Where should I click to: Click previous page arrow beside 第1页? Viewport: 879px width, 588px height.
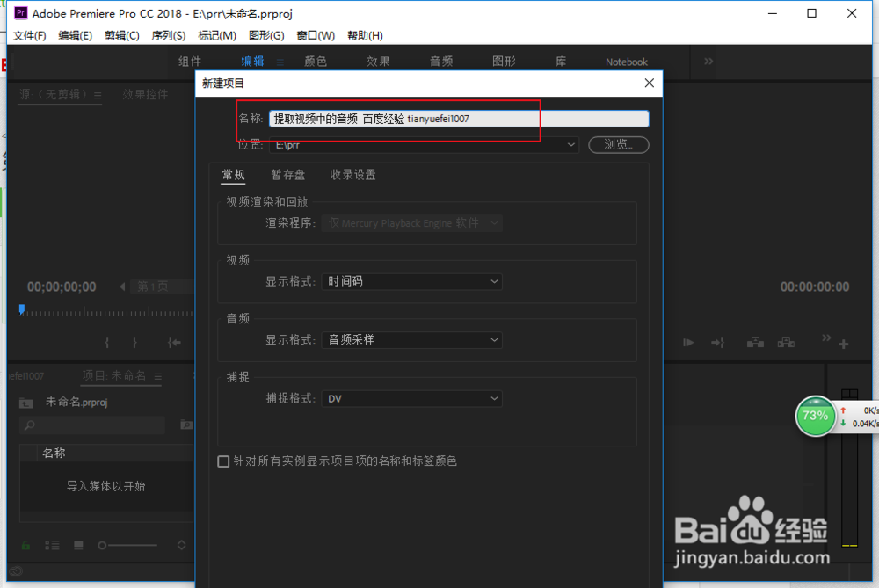122,287
